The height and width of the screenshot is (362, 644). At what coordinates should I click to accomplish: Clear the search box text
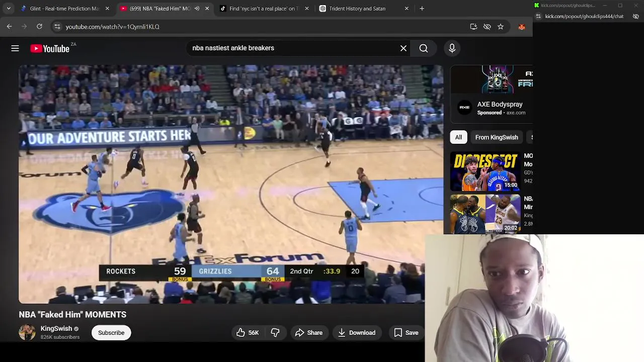[404, 48]
